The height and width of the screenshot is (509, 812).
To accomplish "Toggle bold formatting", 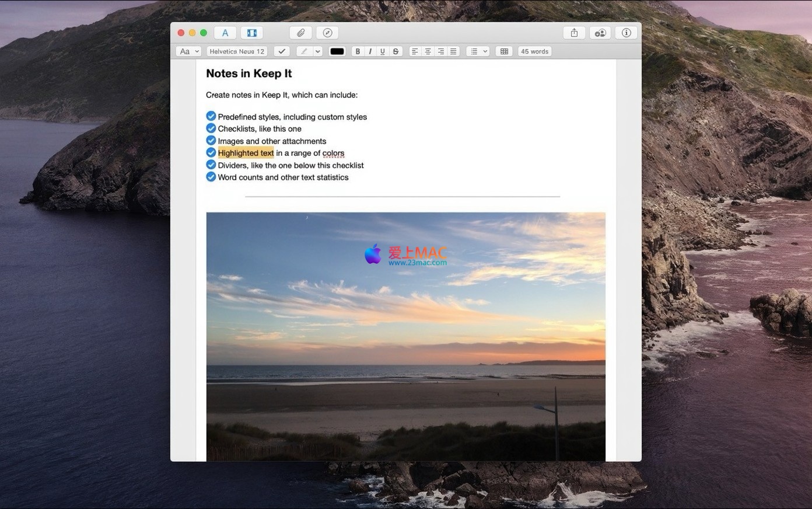I will click(x=358, y=51).
